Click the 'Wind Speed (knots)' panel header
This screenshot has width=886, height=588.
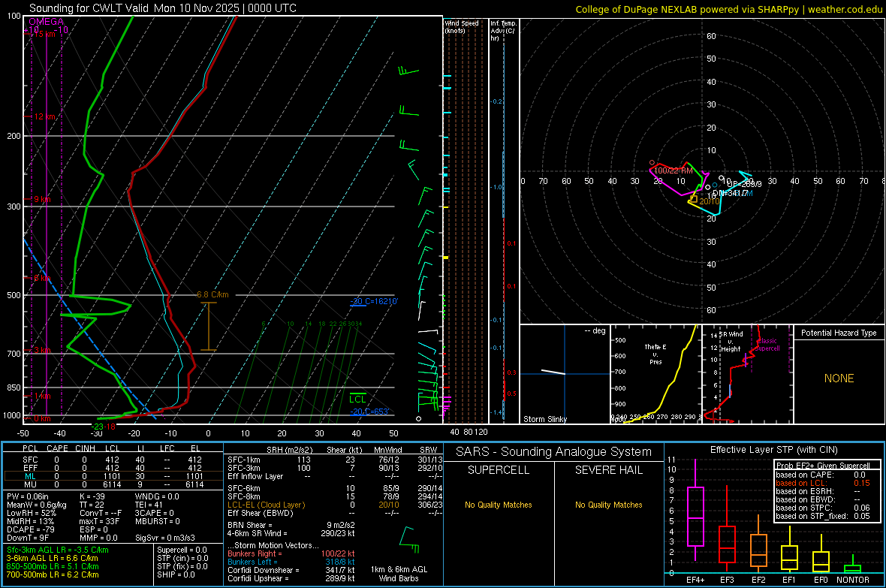[462, 26]
